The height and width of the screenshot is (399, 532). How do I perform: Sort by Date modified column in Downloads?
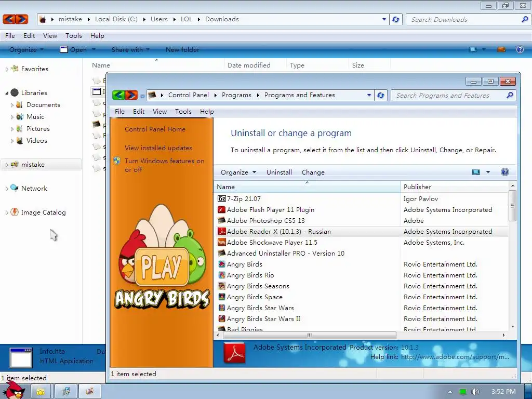click(249, 65)
